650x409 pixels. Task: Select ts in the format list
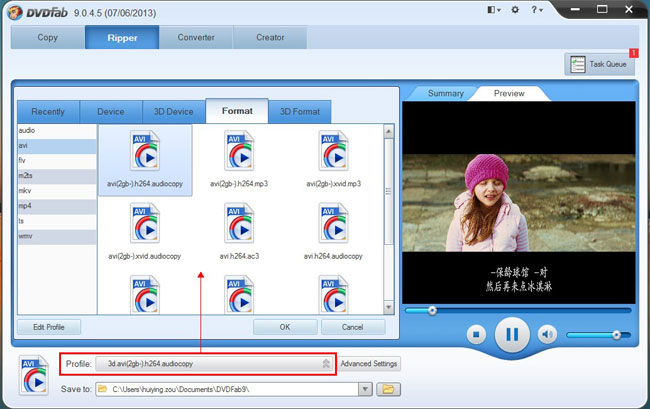(x=57, y=221)
